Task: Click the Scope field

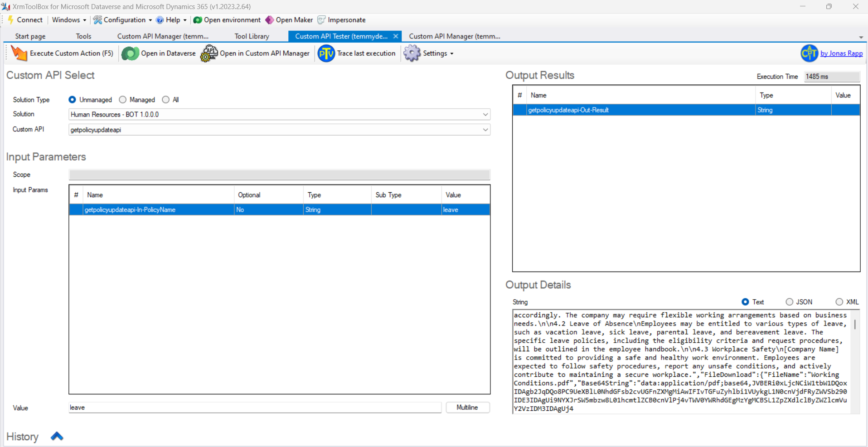Action: [279, 175]
